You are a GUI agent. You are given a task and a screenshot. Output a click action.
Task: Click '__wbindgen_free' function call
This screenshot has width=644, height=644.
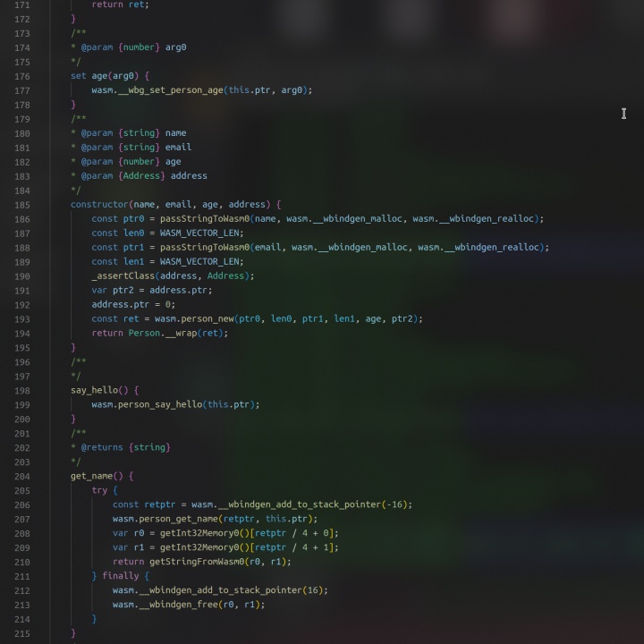(x=178, y=605)
